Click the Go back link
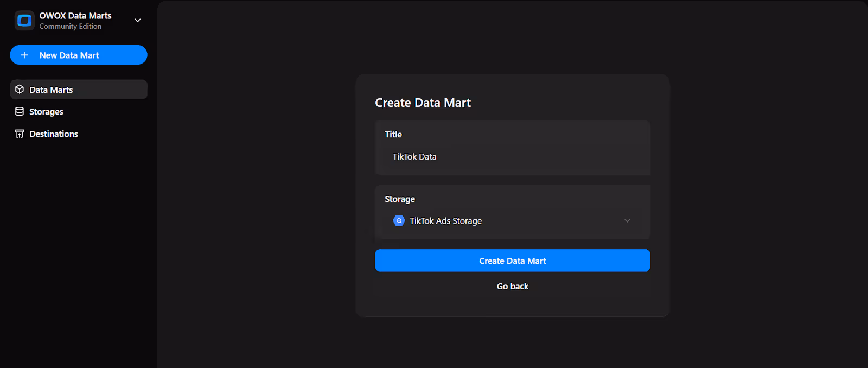The height and width of the screenshot is (368, 868). (x=513, y=287)
